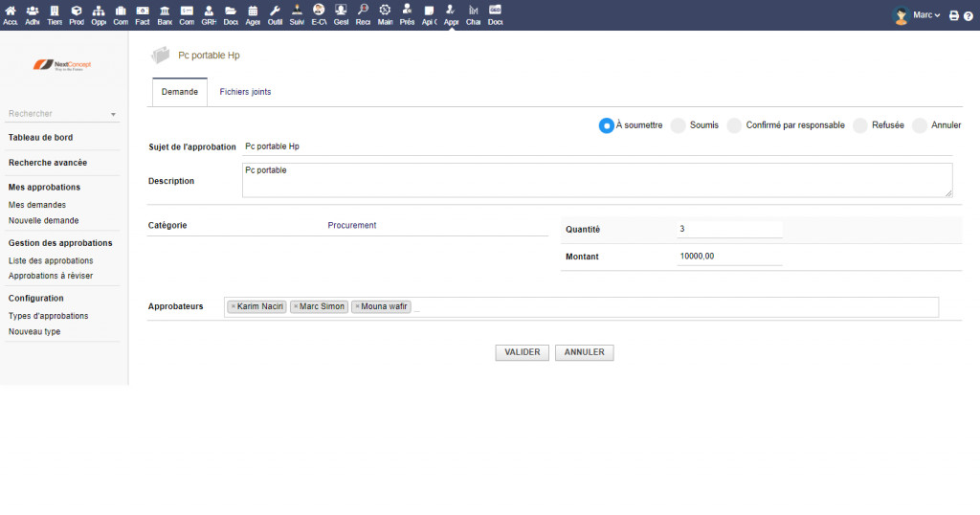The image size is (980, 515).
Task: Click the print icon
Action: click(953, 15)
